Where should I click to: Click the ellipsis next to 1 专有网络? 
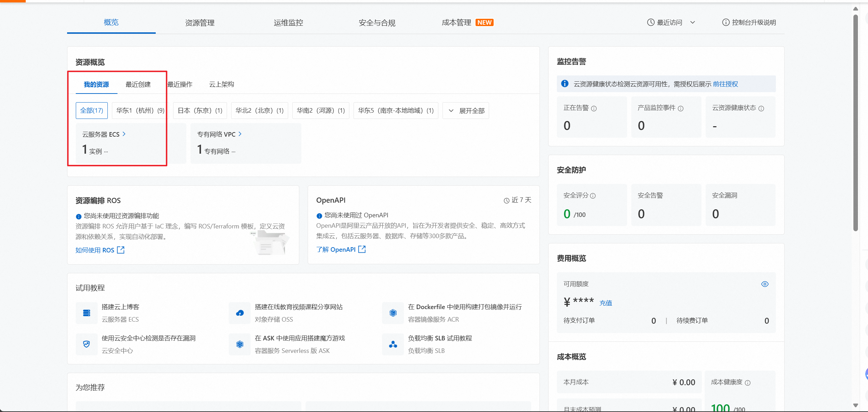(x=233, y=152)
